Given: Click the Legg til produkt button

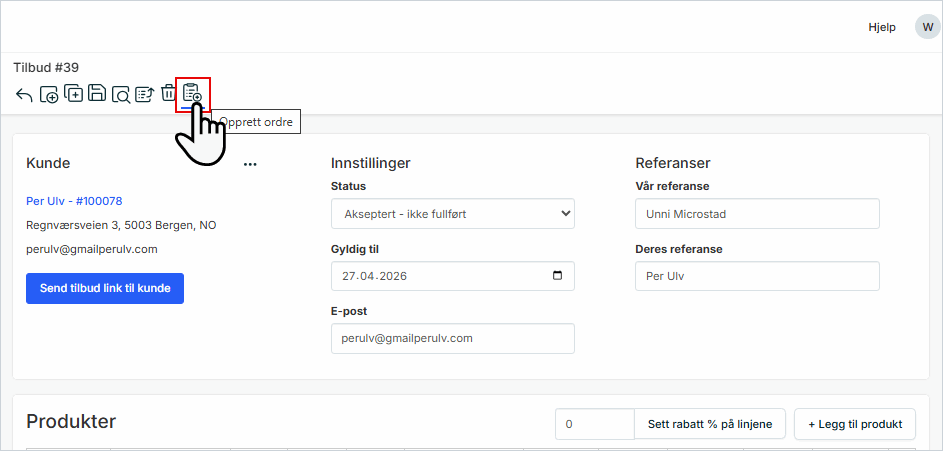Looking at the screenshot, I should [855, 424].
